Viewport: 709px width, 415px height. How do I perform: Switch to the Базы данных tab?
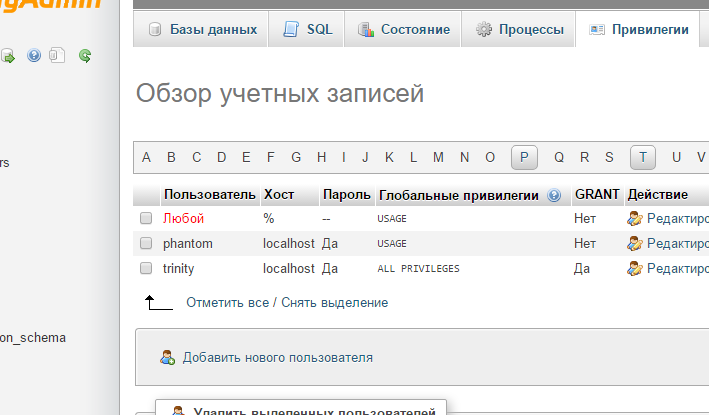pos(200,29)
